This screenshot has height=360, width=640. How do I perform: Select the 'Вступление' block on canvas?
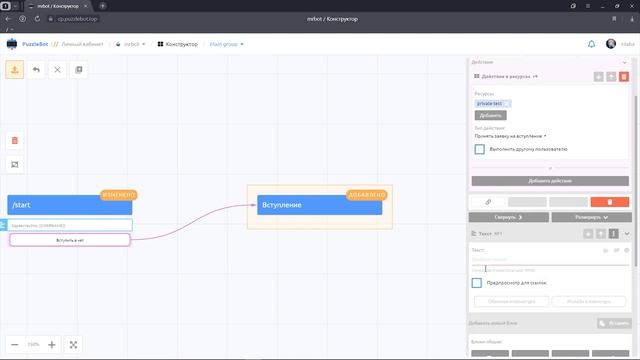pyautogui.click(x=320, y=205)
